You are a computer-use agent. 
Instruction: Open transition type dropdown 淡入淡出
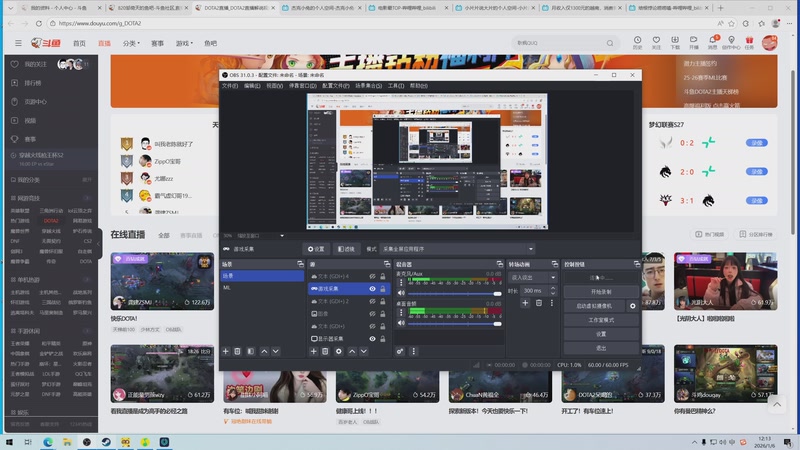(533, 278)
